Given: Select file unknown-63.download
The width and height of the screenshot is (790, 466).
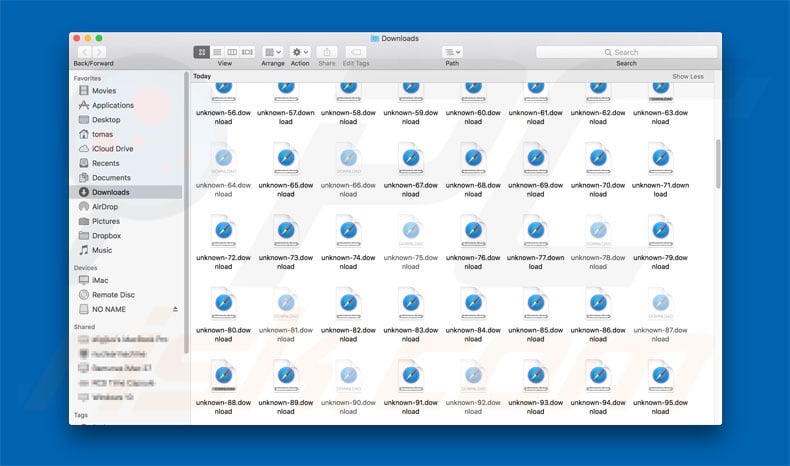Looking at the screenshot, I should [661, 104].
